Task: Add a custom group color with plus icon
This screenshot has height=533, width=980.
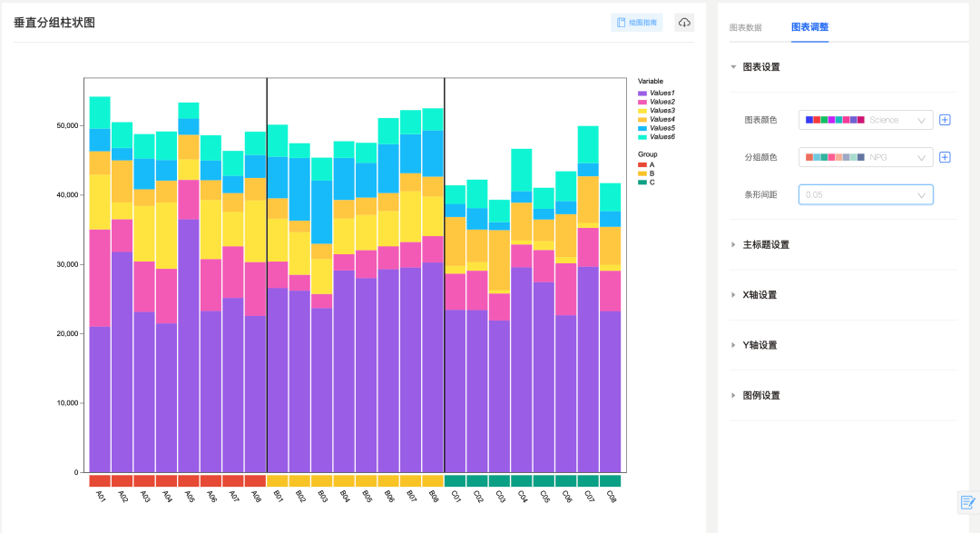Action: pyautogui.click(x=945, y=157)
